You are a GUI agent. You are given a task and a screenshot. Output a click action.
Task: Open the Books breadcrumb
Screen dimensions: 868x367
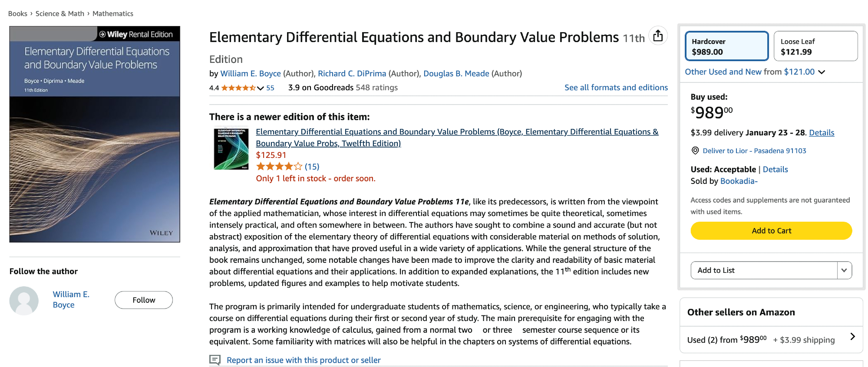18,13
